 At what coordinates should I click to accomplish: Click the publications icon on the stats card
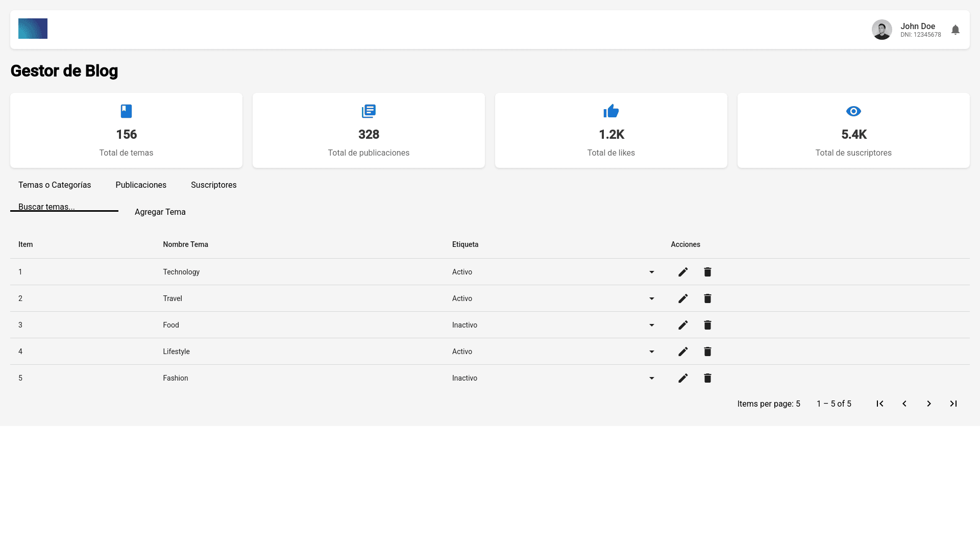(x=369, y=111)
